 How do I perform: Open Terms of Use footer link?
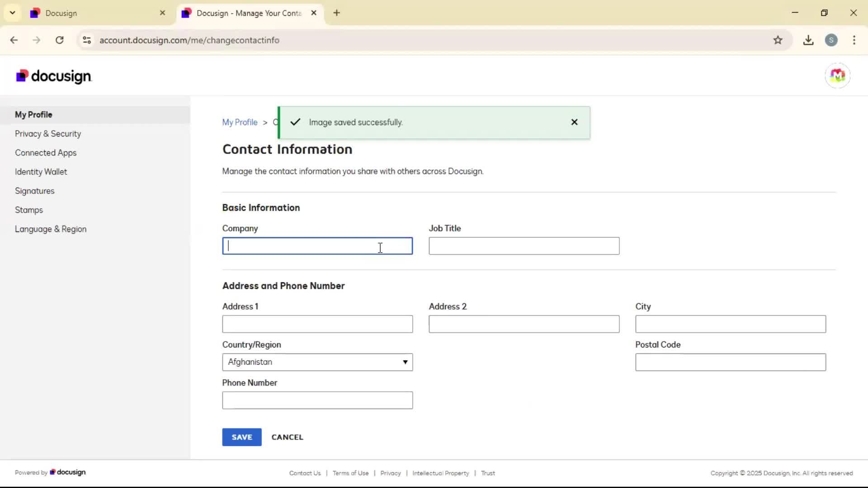click(351, 473)
